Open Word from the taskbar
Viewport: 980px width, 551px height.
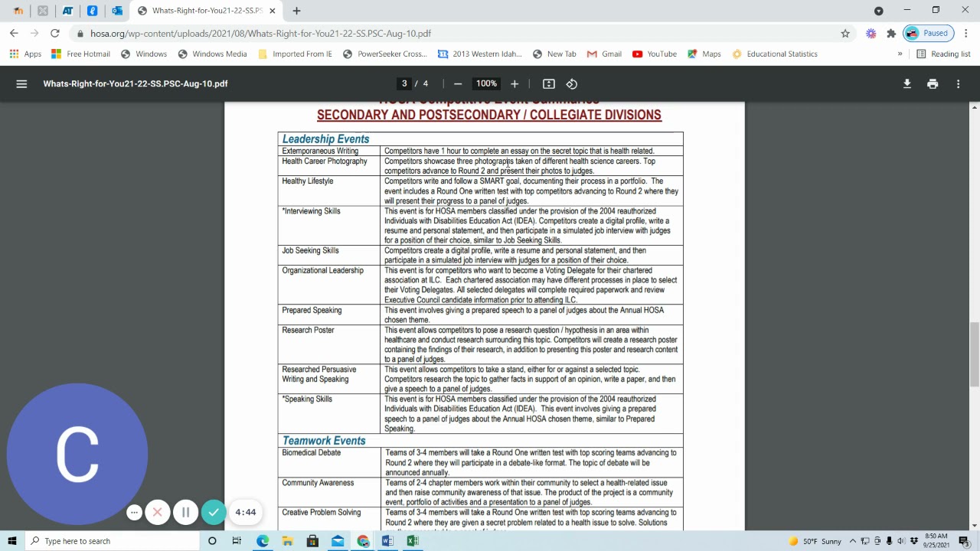[x=387, y=541]
